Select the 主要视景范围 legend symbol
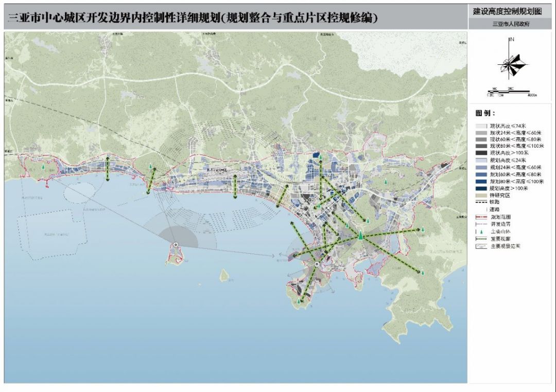Screen dimensions: 556x392 click(x=480, y=246)
